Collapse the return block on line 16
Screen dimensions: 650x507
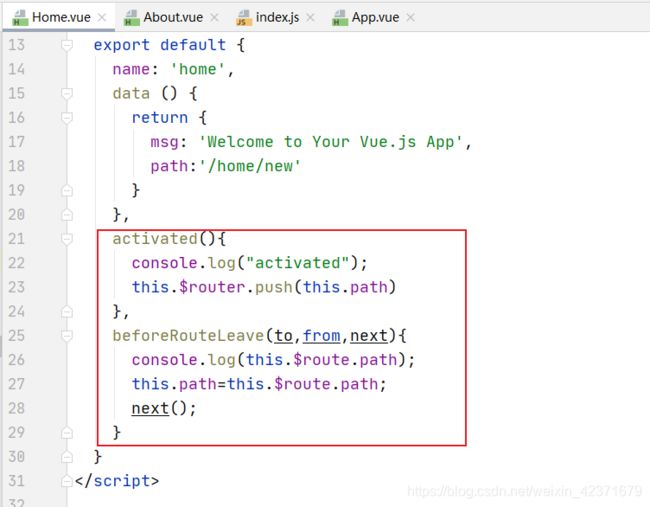coord(67,118)
